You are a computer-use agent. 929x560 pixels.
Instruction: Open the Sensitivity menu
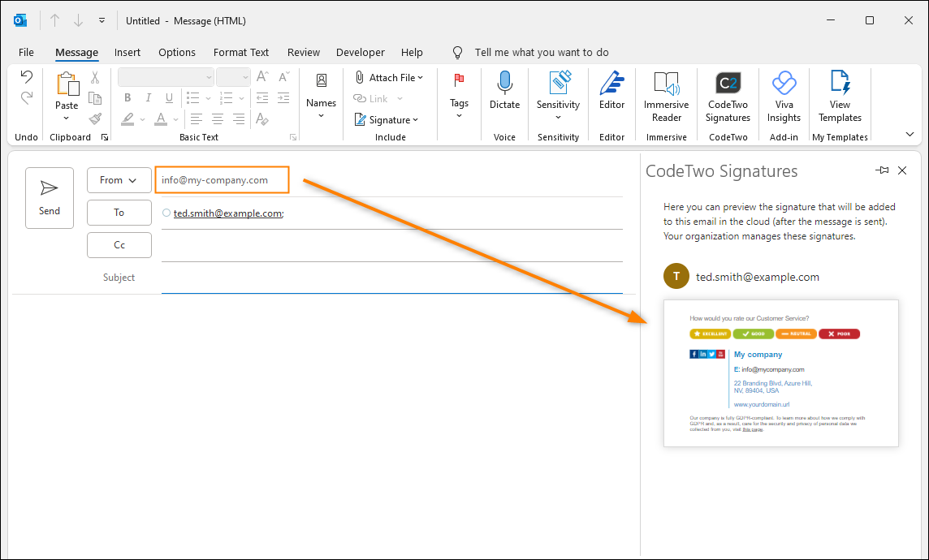(x=558, y=95)
